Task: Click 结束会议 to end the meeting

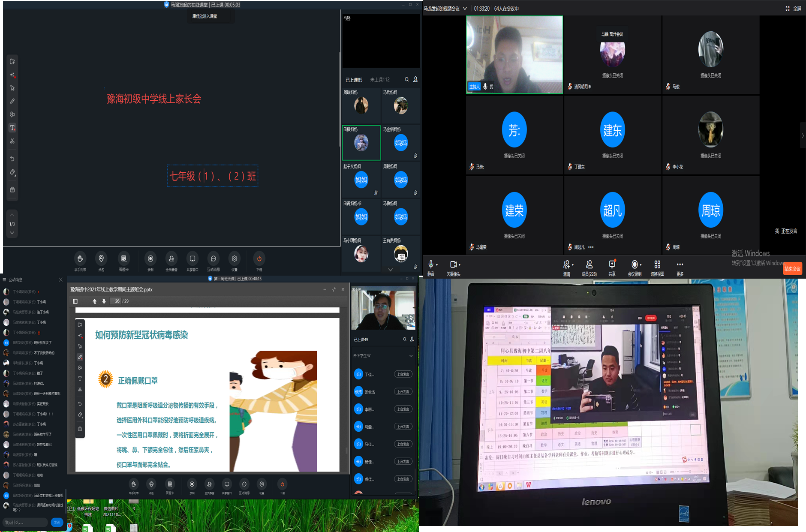Action: (792, 269)
